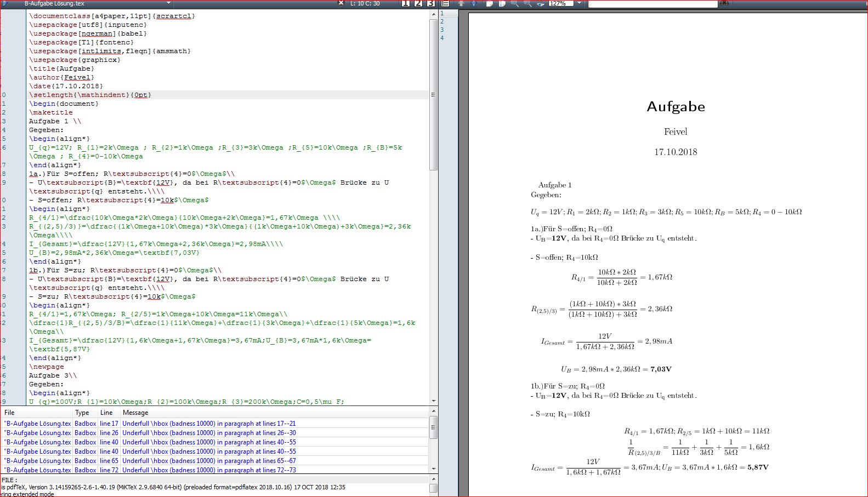Click \author{Feivel} line in editor

click(x=61, y=77)
